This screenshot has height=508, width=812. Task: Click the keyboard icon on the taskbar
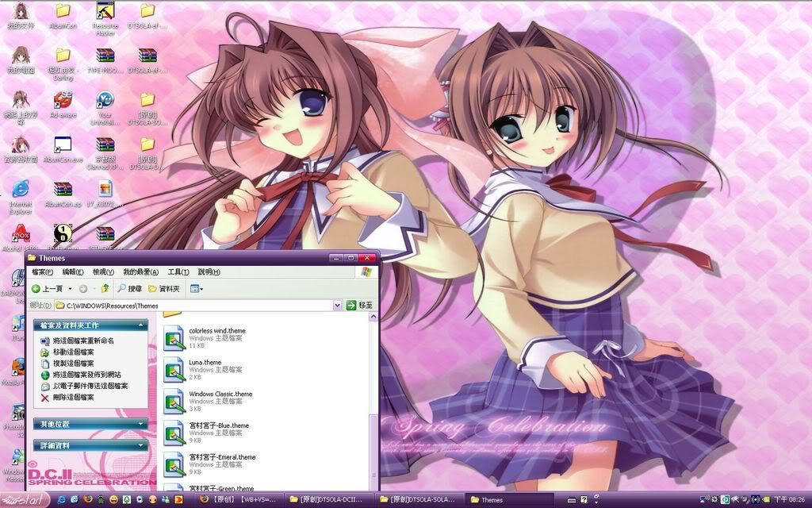pos(571,501)
